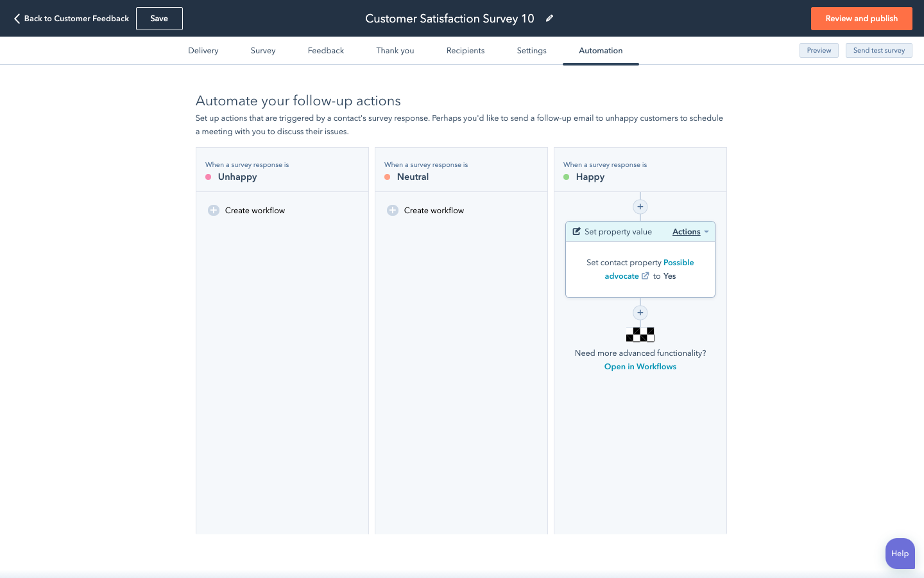Click Automate your follow-up actions heading
Image resolution: width=924 pixels, height=578 pixels.
pos(298,101)
